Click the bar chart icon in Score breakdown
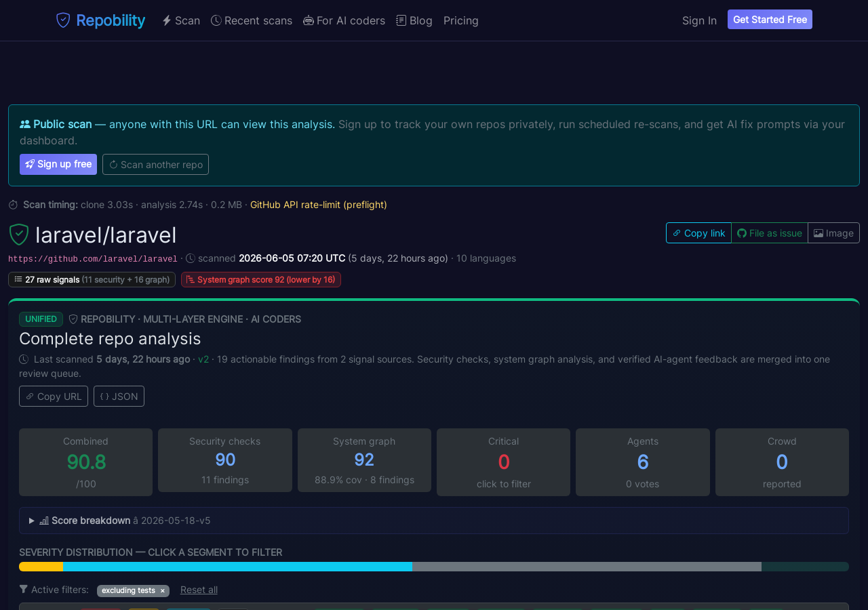This screenshot has width=868, height=610. pyautogui.click(x=44, y=521)
